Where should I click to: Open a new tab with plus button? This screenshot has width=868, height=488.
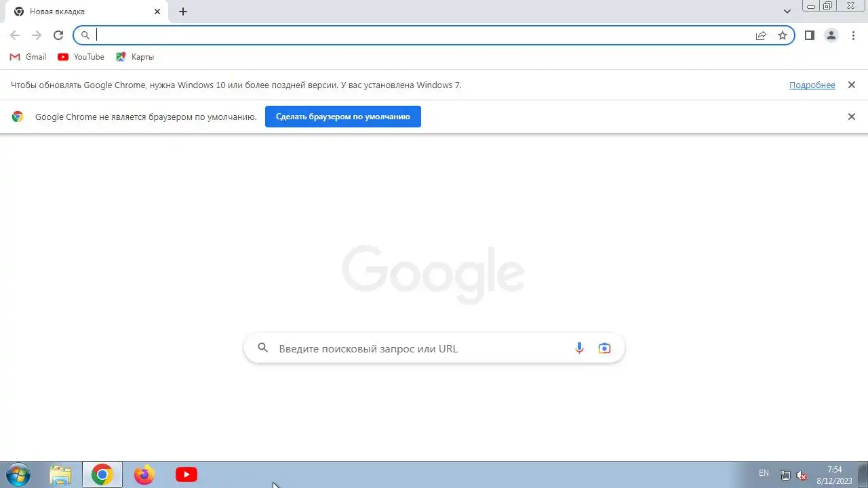183,12
